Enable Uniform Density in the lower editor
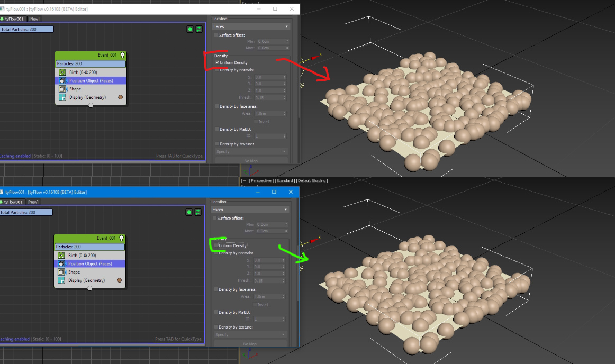615x364 pixels. click(216, 245)
